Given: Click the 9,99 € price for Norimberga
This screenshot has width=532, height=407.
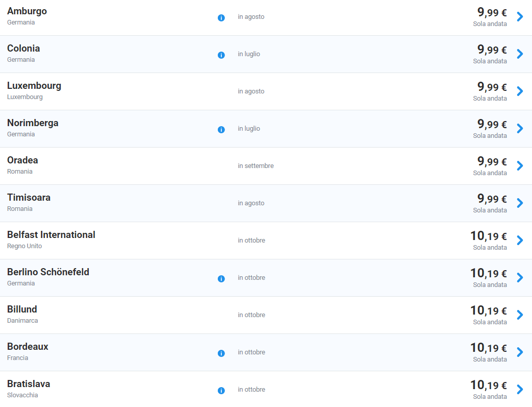Looking at the screenshot, I should point(492,124).
